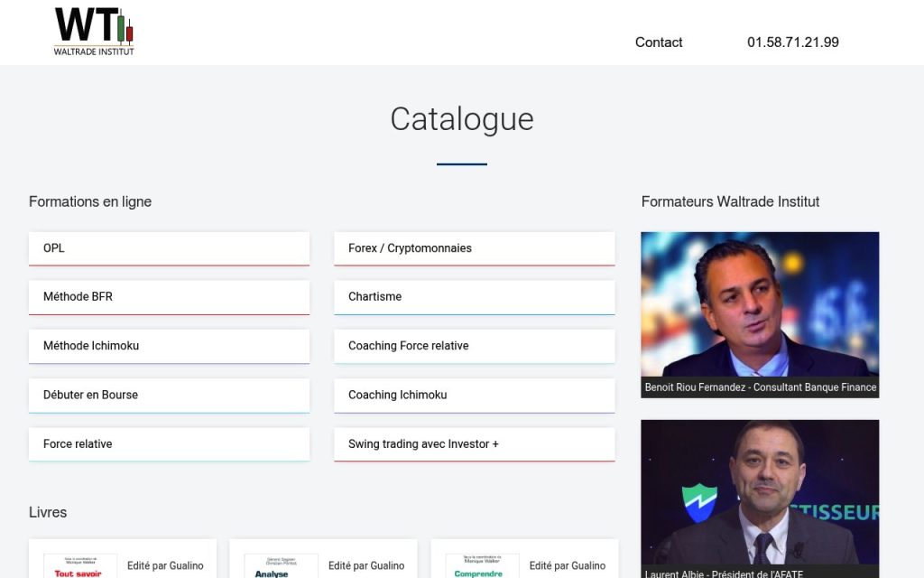The image size is (924, 578).
Task: View Laurent Albie trainer photo
Action: point(760,492)
